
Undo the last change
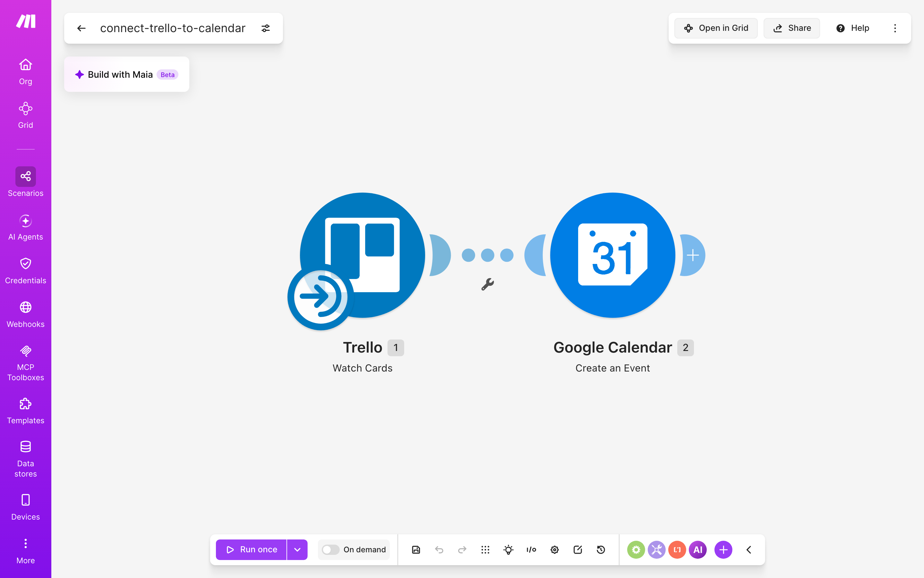click(x=439, y=550)
